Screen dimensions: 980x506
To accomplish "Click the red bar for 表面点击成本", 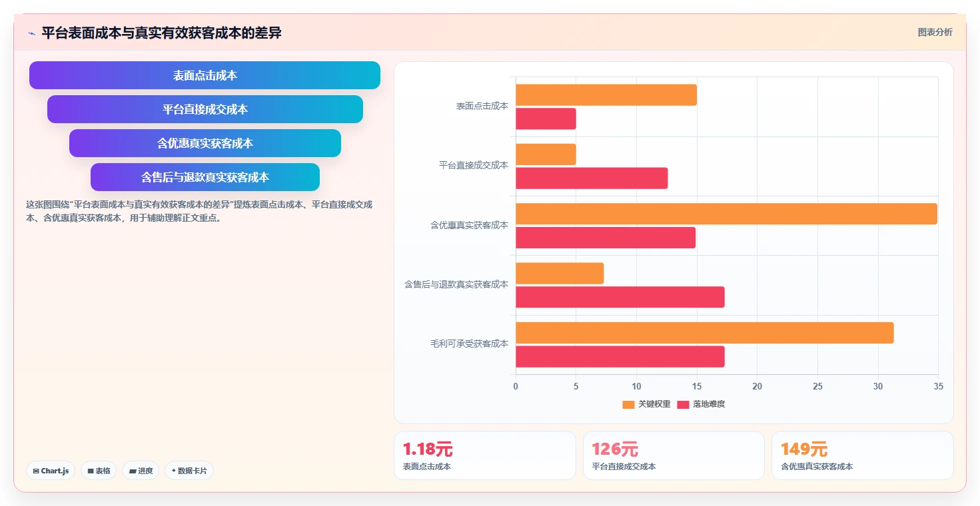I will click(x=546, y=119).
